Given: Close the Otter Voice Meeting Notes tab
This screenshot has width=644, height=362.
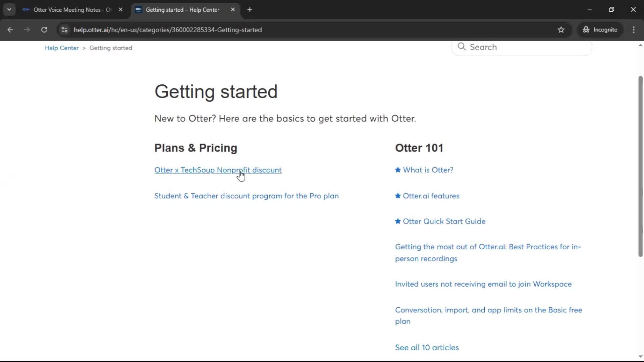Looking at the screenshot, I should click(120, 10).
